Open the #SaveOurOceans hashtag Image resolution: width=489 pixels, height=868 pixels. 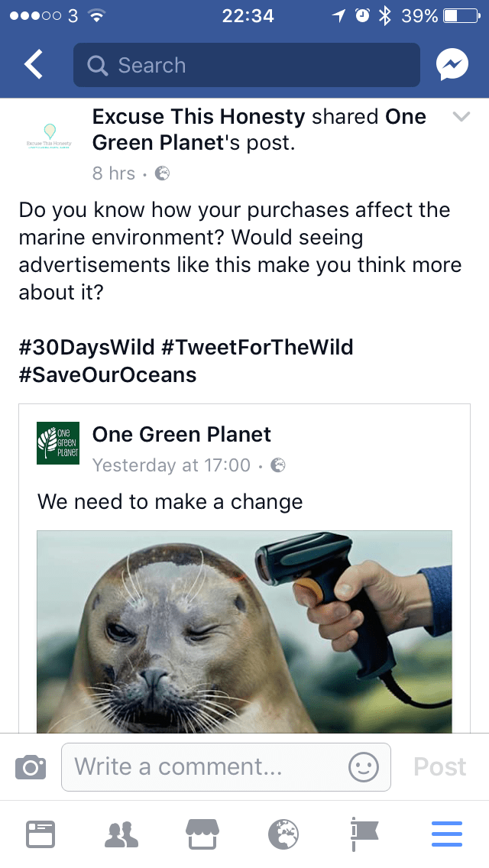(x=108, y=375)
